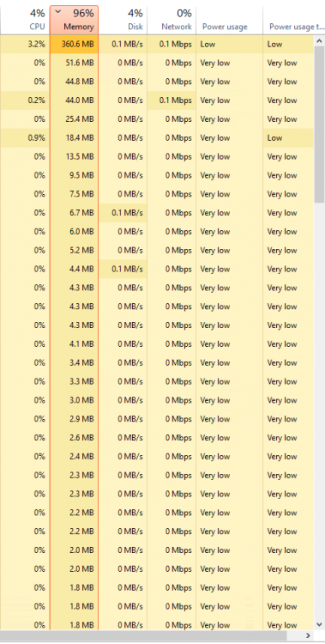Screen dimensions: 325x644
Task: Sort by the Network column header
Action: click(172, 20)
